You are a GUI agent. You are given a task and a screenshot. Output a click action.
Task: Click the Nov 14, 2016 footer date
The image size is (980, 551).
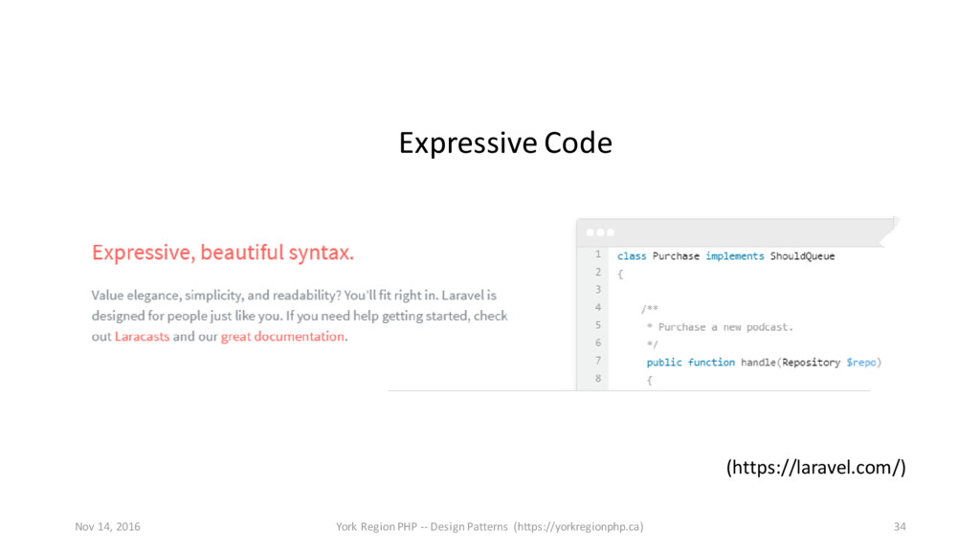coord(107,527)
